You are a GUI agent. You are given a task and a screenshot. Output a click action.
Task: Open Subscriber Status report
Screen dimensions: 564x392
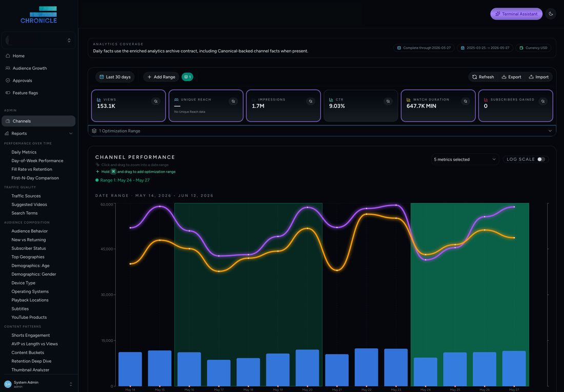point(28,249)
